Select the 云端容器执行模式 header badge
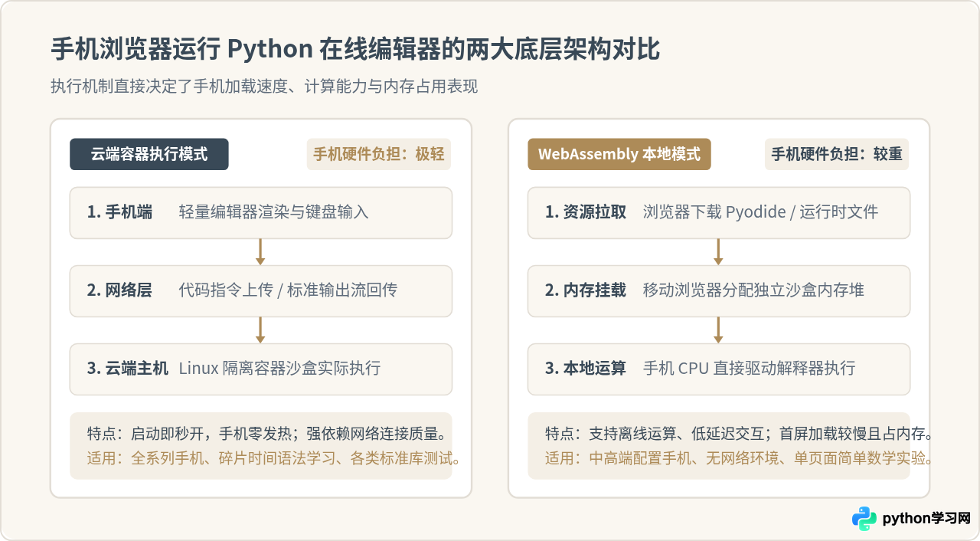 149,154
